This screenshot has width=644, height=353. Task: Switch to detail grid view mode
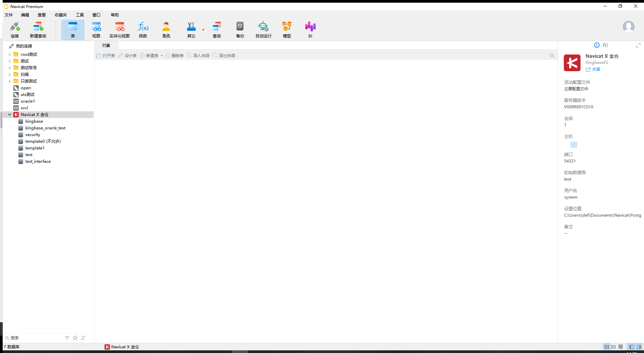click(621, 347)
